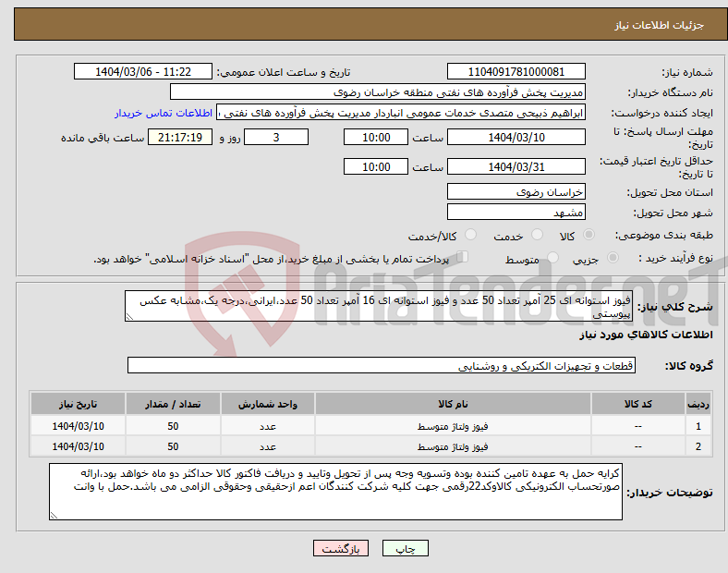
Task: Click the date 1404/03/10 in row 1
Action: click(78, 426)
